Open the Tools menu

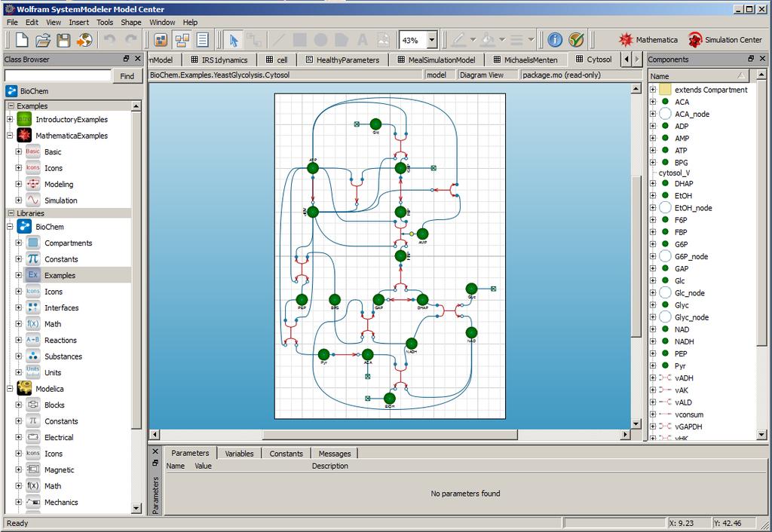(x=104, y=22)
